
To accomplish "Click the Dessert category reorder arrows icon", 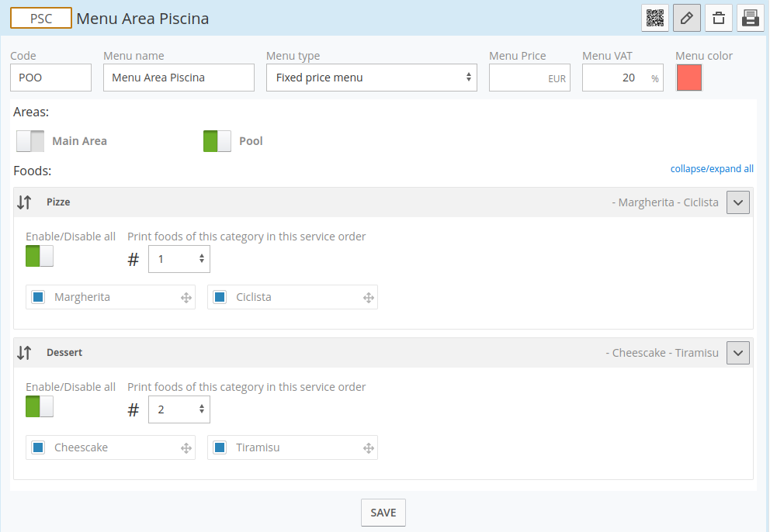I will 24,353.
